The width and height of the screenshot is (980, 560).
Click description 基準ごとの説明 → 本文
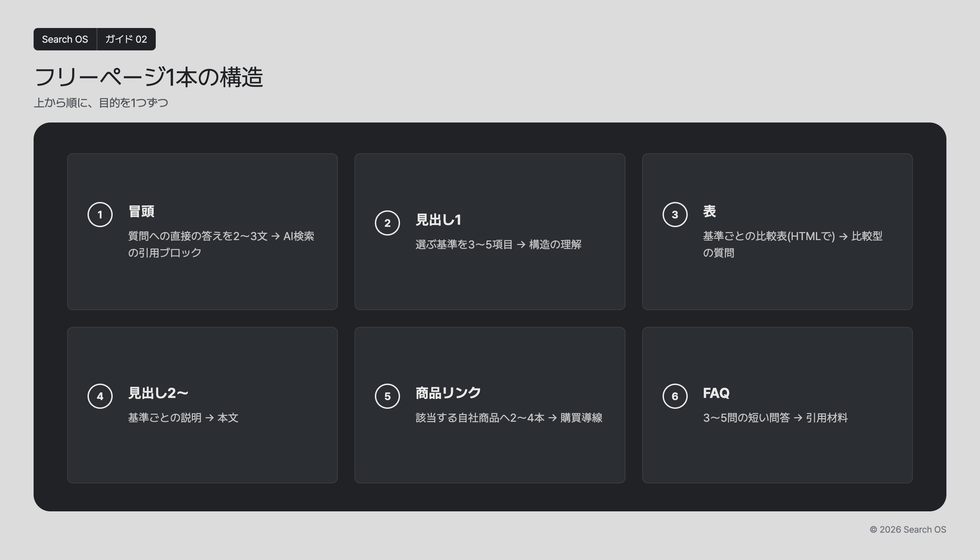pos(183,418)
